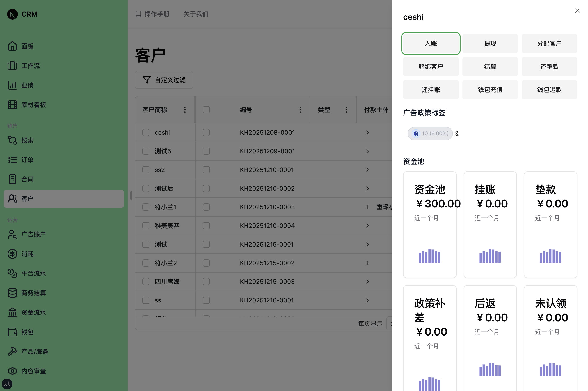Click the sidebar resize handle
This screenshot has height=391, width=588.
click(131, 195)
